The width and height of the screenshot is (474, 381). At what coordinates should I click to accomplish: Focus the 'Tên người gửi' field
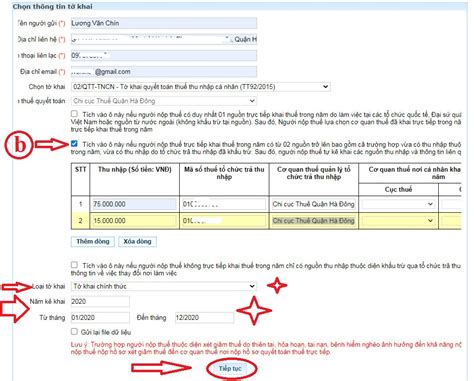click(x=164, y=23)
